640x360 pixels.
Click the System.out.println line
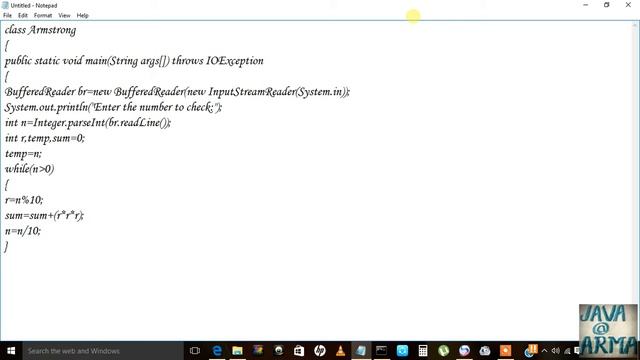pos(113,107)
